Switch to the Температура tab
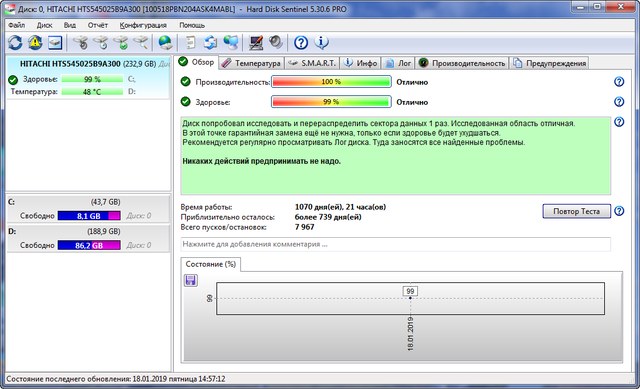The width and height of the screenshot is (640, 389). (251, 63)
